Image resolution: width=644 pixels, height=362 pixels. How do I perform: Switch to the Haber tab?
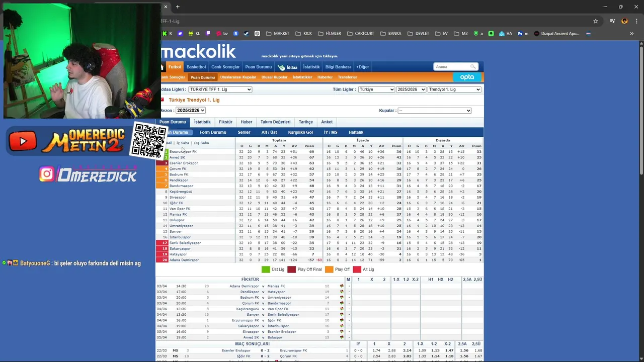coord(246,122)
